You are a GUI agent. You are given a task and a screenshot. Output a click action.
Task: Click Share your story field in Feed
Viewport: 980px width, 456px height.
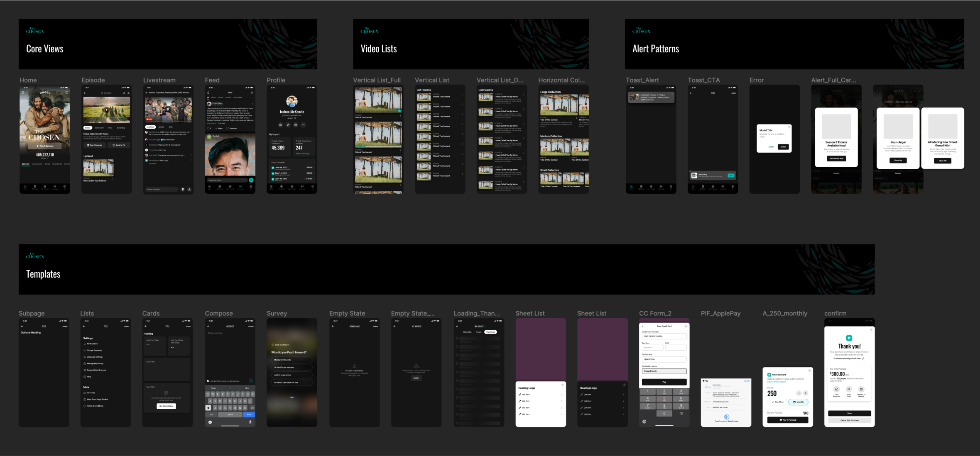click(227, 180)
